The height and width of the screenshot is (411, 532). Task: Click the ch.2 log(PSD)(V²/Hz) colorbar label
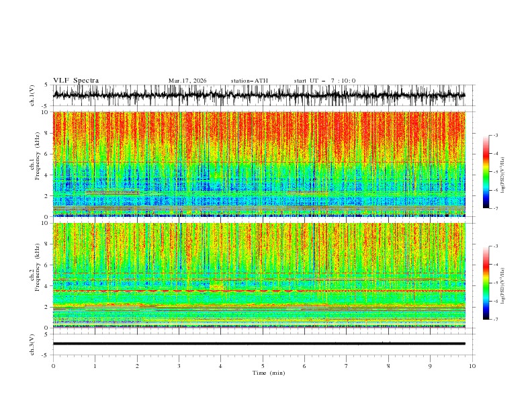[x=503, y=286]
